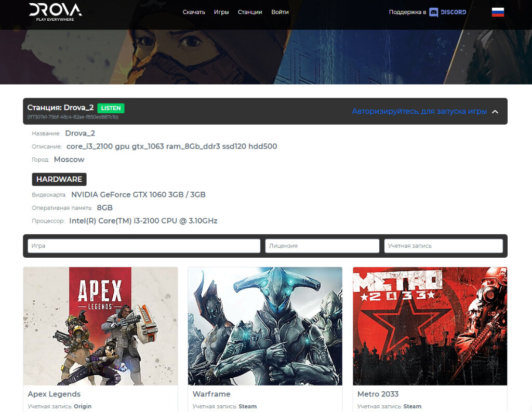
Task: Open the Metro 2033 cover image
Action: tap(430, 326)
